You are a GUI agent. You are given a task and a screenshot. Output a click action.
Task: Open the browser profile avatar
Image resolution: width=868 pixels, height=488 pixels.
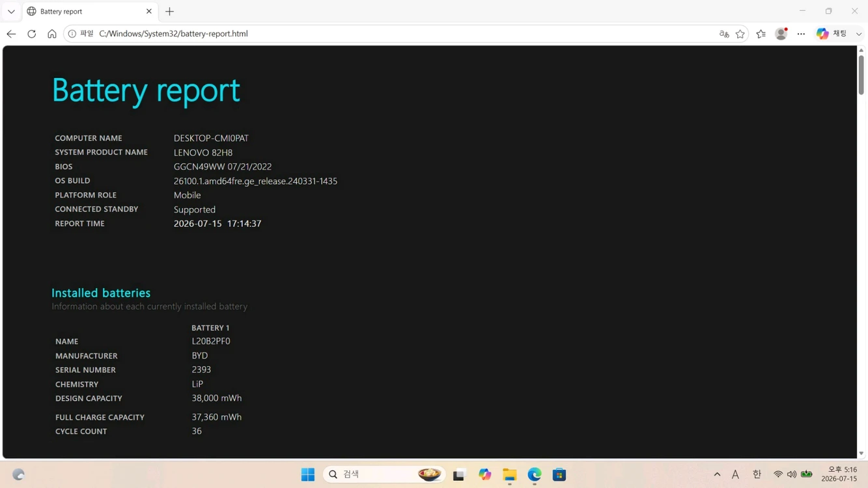[781, 34]
